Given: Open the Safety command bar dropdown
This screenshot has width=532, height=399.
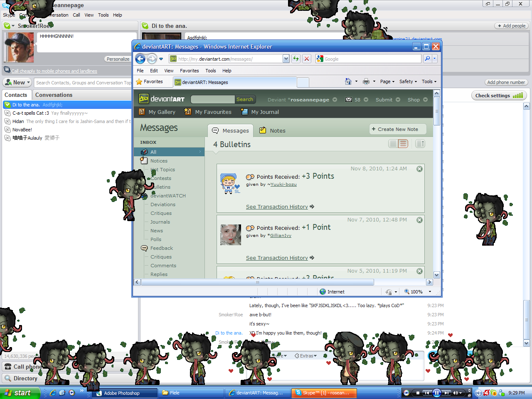Looking at the screenshot, I should [408, 81].
